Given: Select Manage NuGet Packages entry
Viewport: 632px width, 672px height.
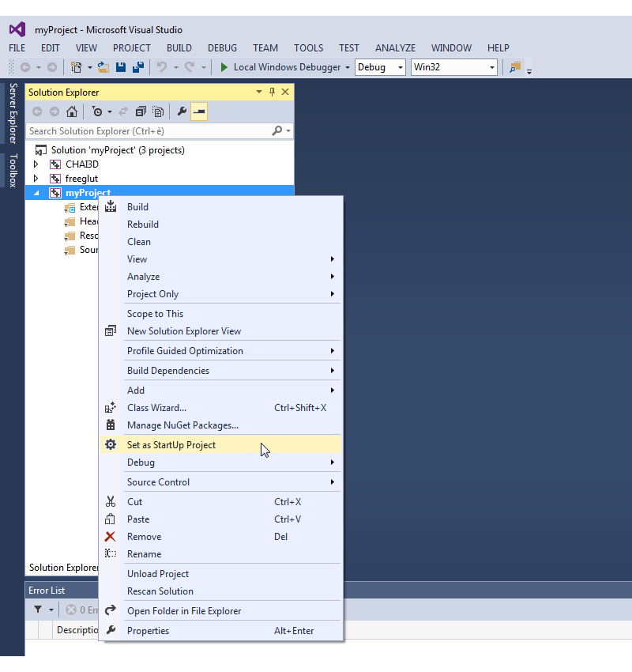Looking at the screenshot, I should [220, 425].
